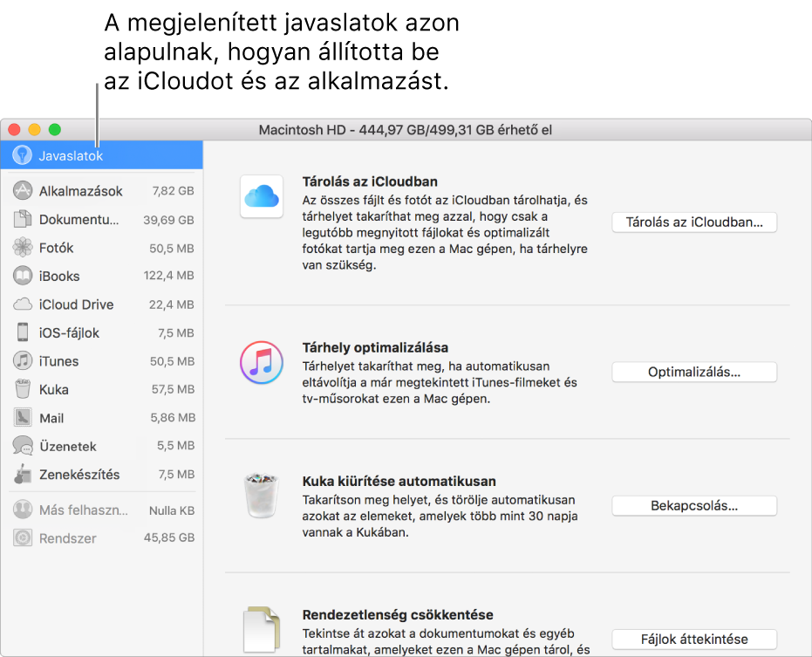Select Javaslatok in the sidebar
The image size is (812, 657).
[101, 155]
